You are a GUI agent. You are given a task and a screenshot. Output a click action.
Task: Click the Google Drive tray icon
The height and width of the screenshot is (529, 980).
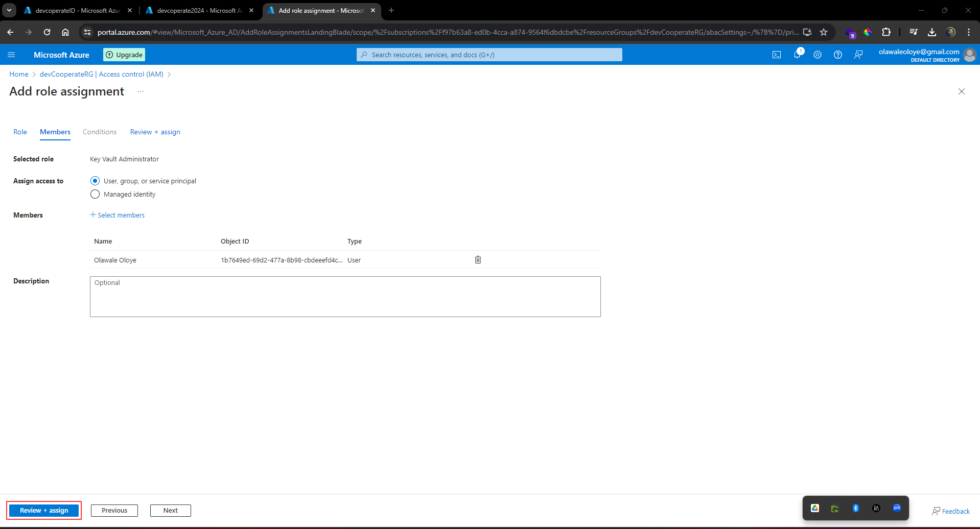(x=815, y=508)
